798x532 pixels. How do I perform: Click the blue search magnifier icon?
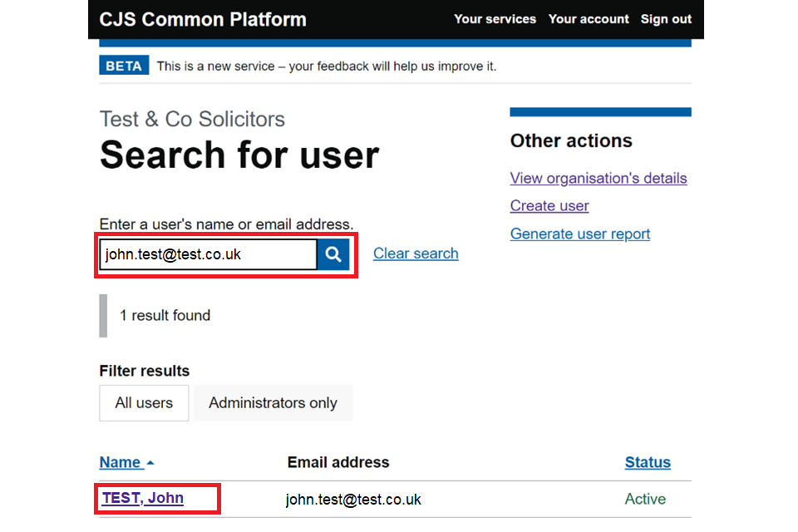332,254
